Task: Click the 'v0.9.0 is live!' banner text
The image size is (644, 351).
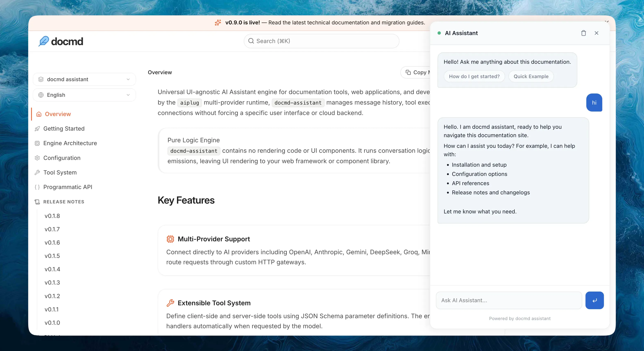Action: pos(243,23)
